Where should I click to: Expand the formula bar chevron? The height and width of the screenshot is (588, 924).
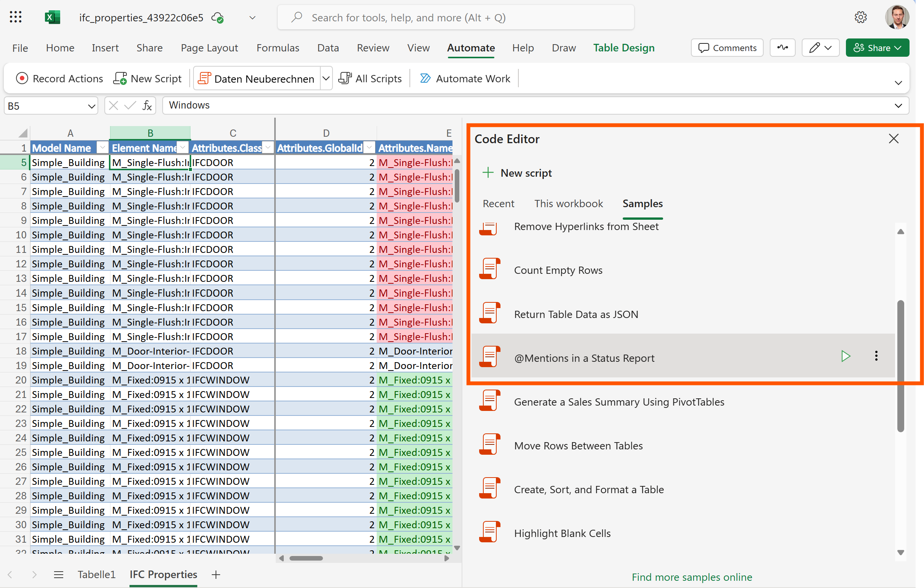click(x=898, y=106)
